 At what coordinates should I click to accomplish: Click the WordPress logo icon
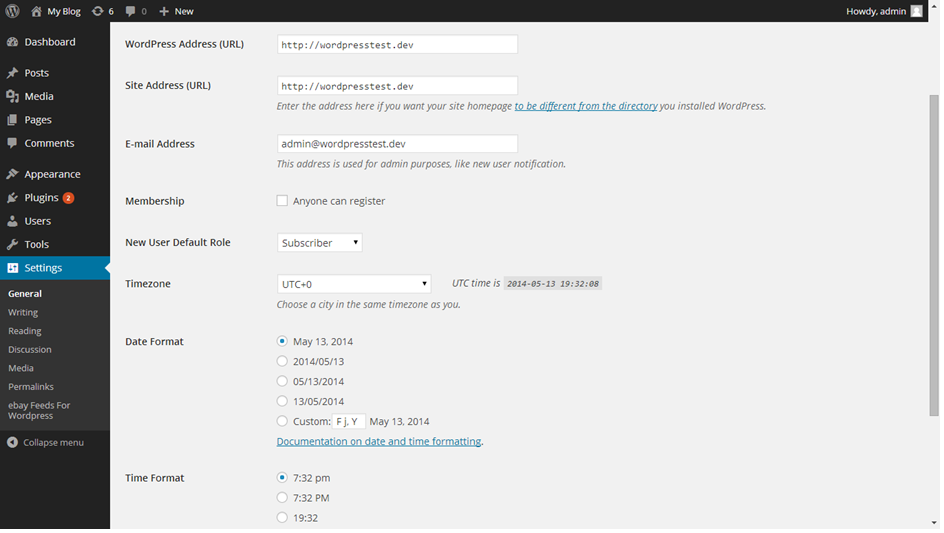[12, 11]
